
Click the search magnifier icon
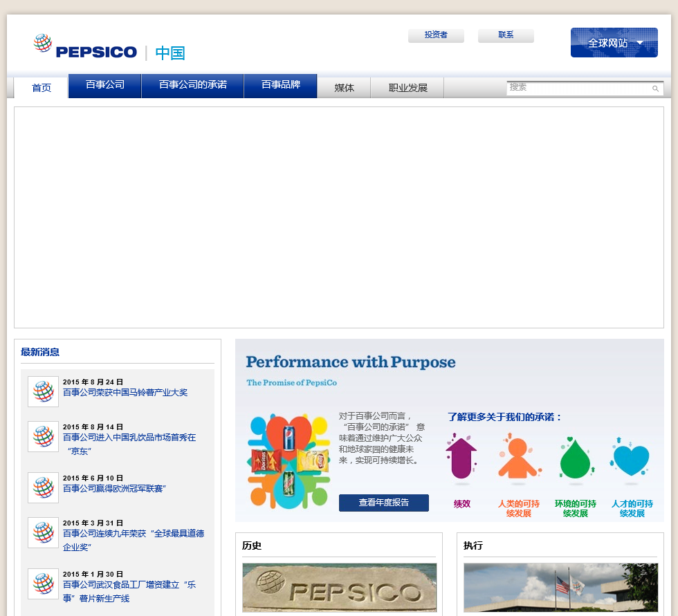click(656, 88)
